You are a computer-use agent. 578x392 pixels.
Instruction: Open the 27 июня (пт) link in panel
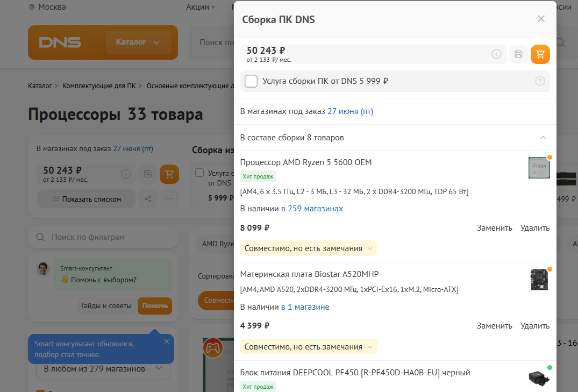coord(350,111)
